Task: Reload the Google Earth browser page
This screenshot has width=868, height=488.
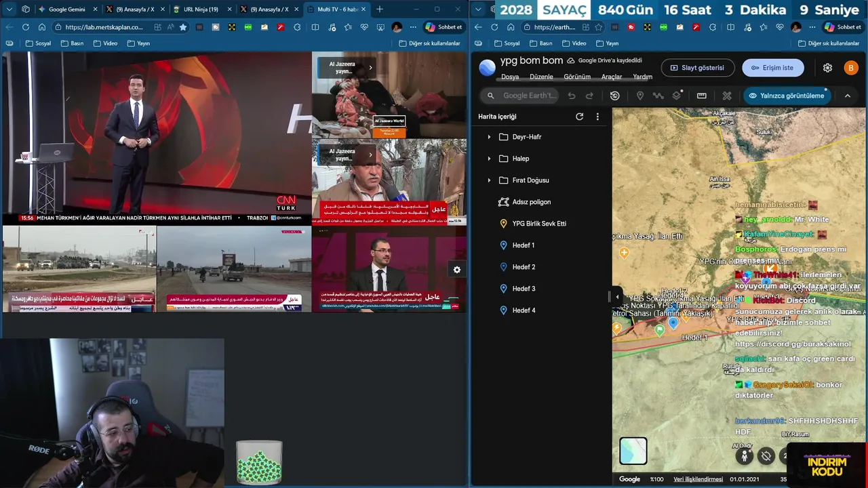Action: [494, 27]
